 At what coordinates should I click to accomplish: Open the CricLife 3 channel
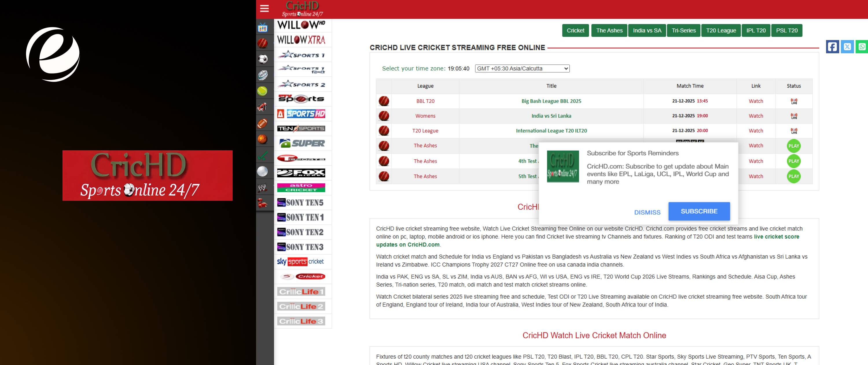301,321
